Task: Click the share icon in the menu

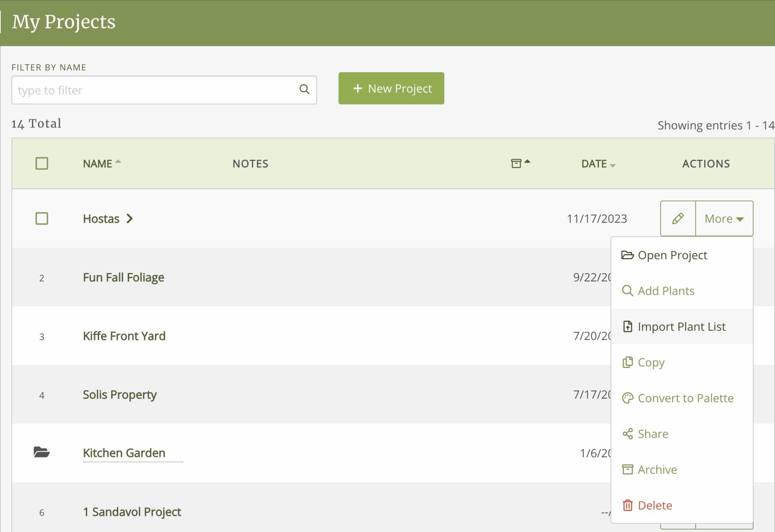Action: point(628,434)
